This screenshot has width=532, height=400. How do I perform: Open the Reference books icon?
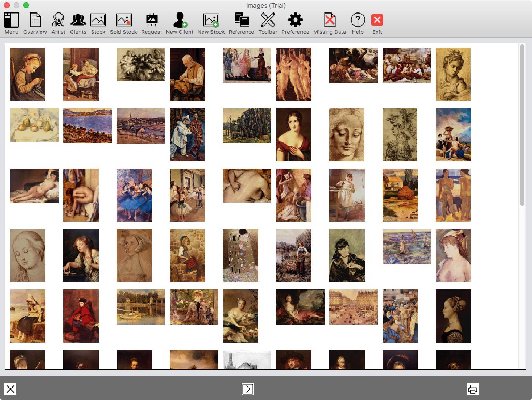[242, 20]
